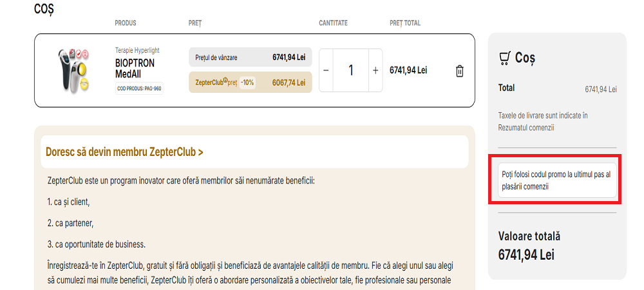This screenshot has height=290, width=644.
Task: Increase quantity with the plus button
Action: [375, 70]
